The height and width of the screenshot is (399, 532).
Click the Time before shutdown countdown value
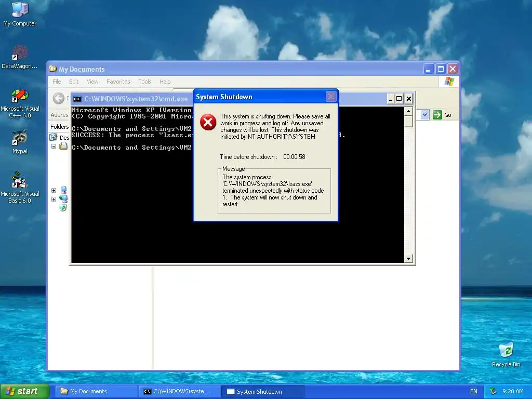pyautogui.click(x=294, y=157)
